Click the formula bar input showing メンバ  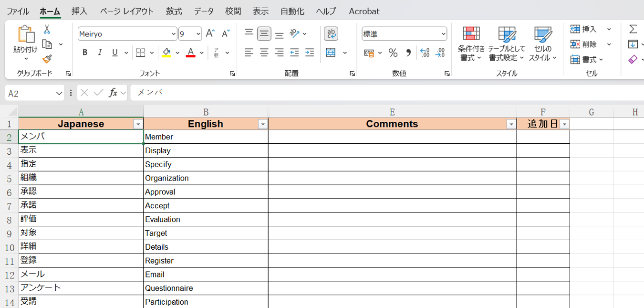tap(387, 93)
